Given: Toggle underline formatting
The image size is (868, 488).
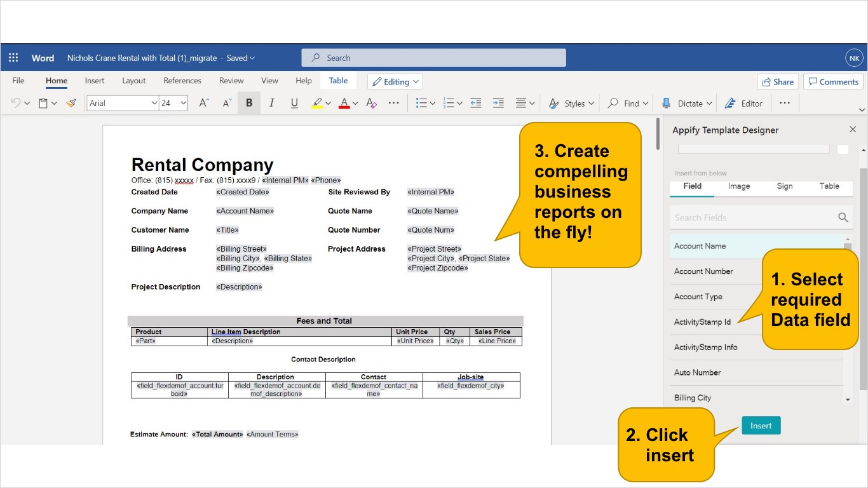Looking at the screenshot, I should tap(294, 103).
